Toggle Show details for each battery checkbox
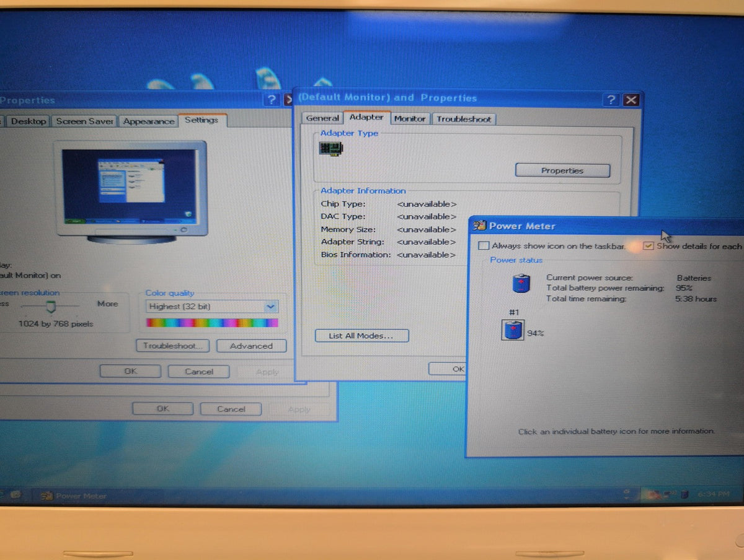The width and height of the screenshot is (744, 560). [x=649, y=246]
